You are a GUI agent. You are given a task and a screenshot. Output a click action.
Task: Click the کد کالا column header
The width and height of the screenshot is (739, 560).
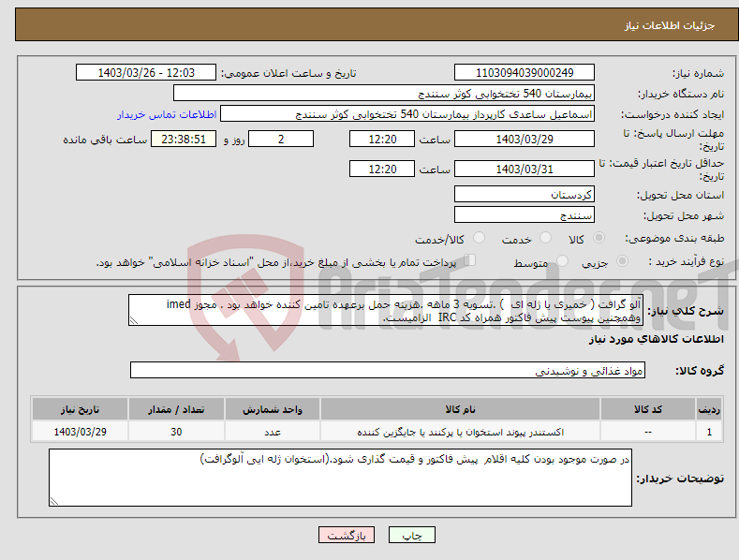click(x=648, y=409)
